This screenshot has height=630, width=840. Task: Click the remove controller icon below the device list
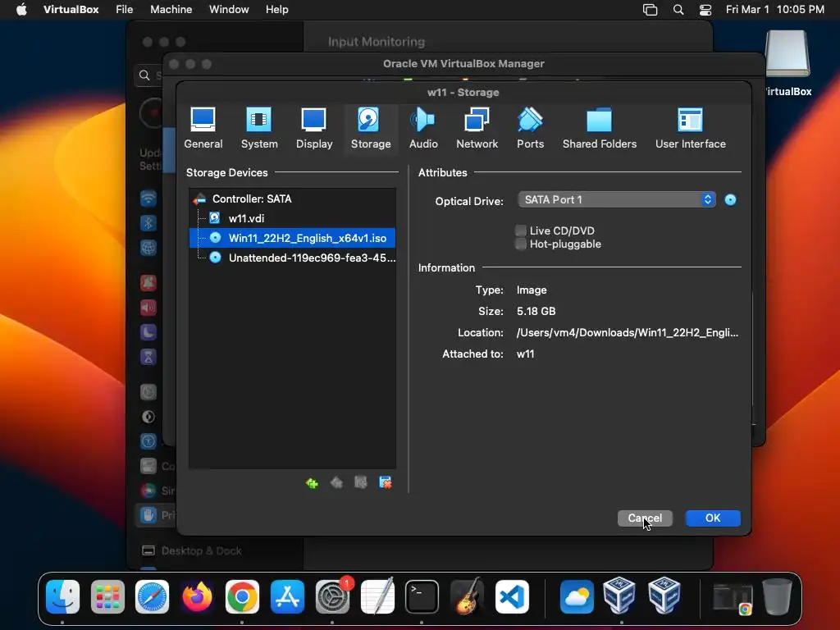pyautogui.click(x=336, y=483)
